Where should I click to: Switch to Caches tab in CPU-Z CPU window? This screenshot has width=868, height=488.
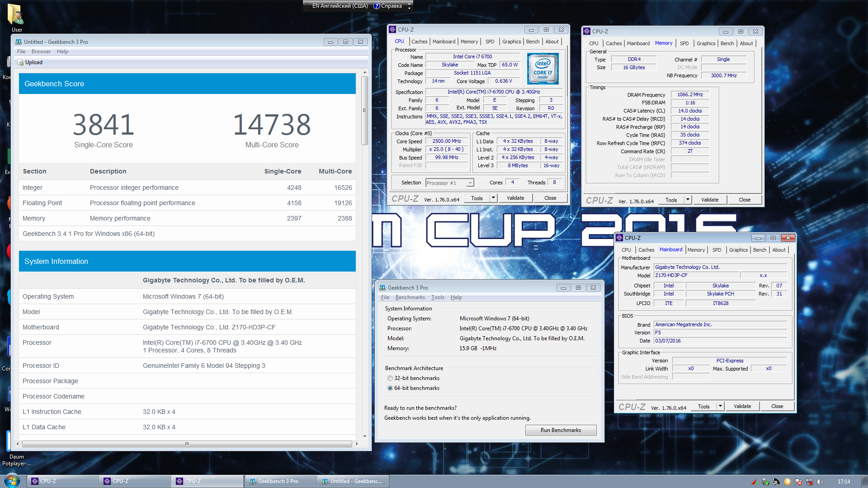(419, 42)
